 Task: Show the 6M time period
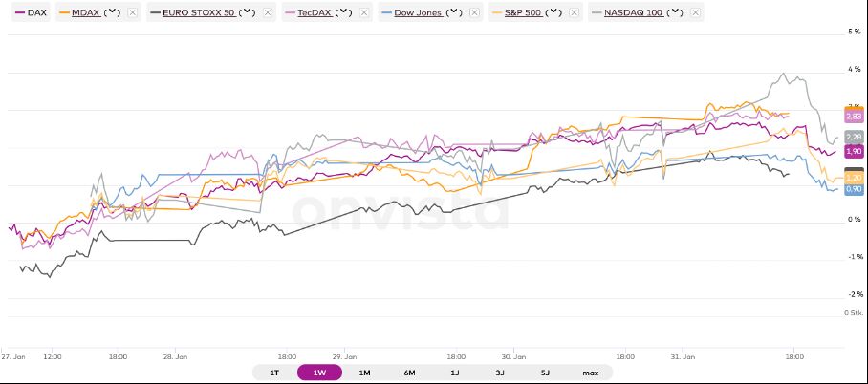[409, 373]
